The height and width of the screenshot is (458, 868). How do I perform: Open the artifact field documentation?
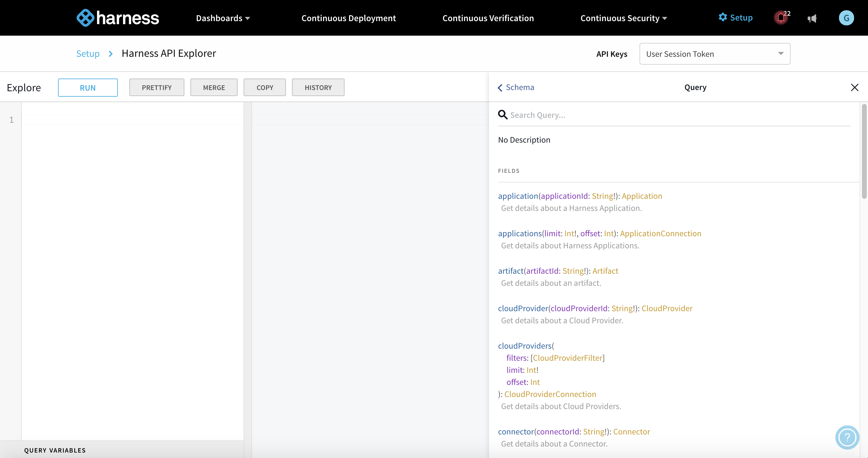click(x=510, y=271)
